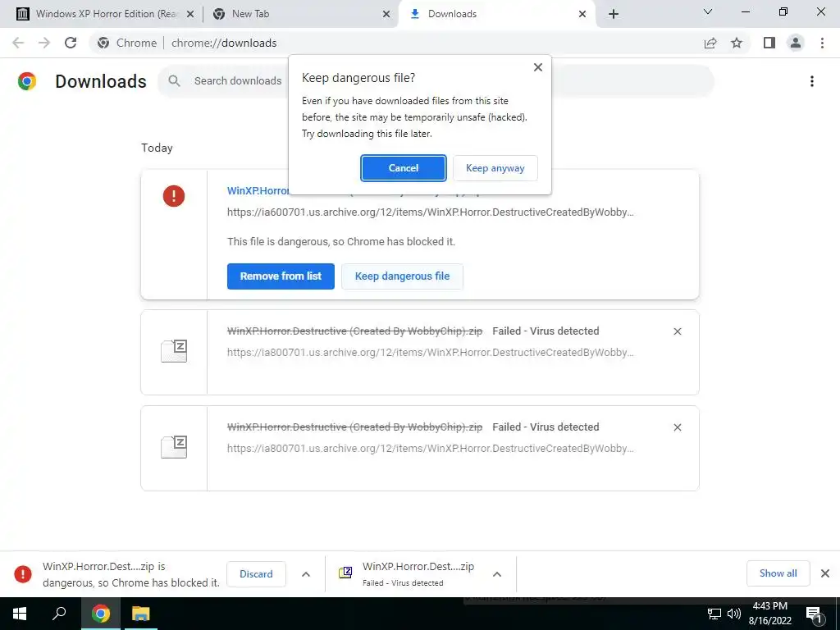Click the red warning icon in download shelf

pyautogui.click(x=22, y=573)
